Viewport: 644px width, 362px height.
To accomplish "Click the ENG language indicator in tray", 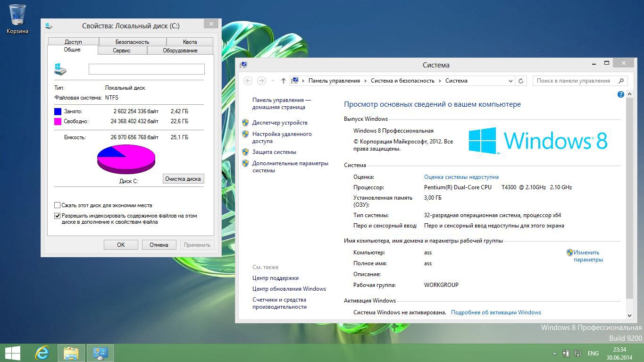I will pos(593,353).
